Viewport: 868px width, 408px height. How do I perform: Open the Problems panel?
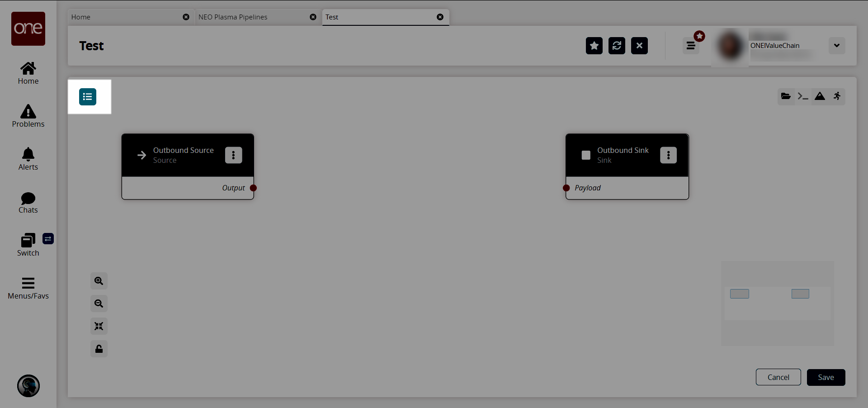[28, 116]
